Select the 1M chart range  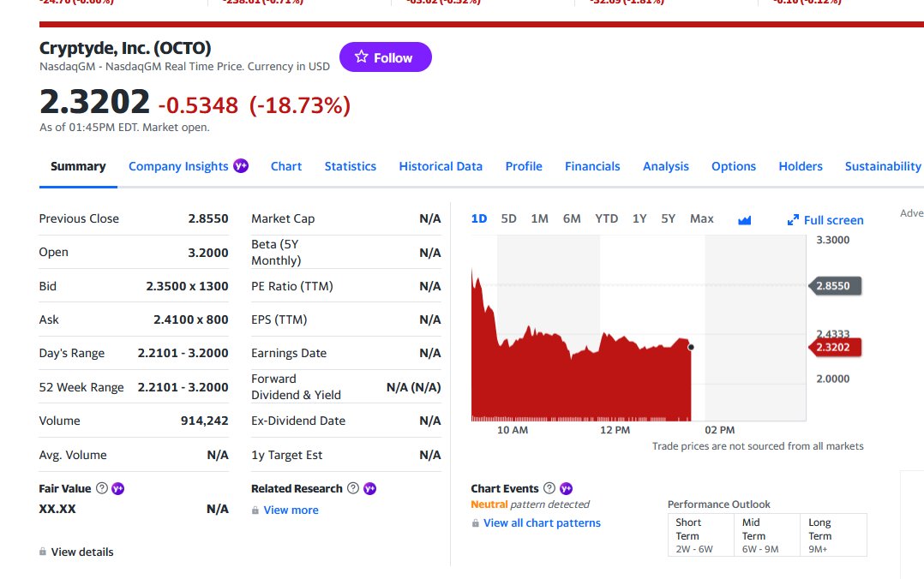click(540, 218)
